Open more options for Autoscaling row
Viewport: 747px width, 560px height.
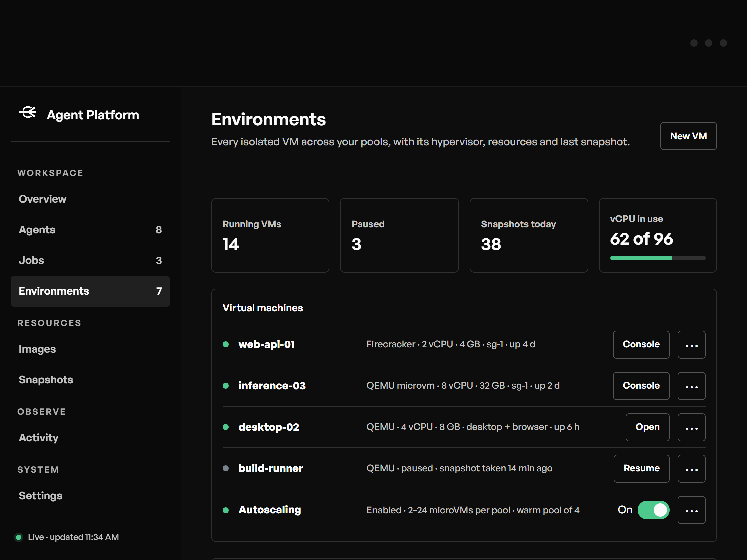point(691,510)
